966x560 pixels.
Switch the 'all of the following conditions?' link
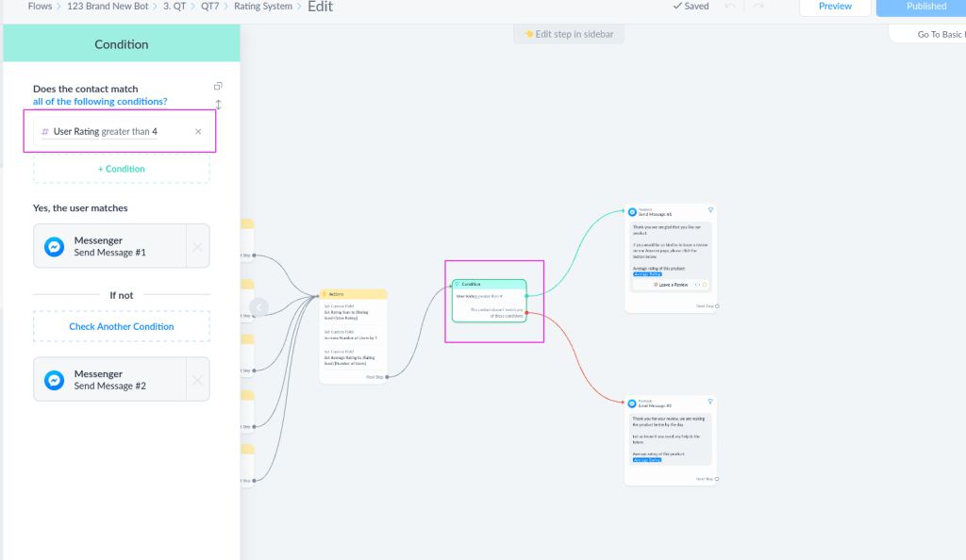point(100,102)
